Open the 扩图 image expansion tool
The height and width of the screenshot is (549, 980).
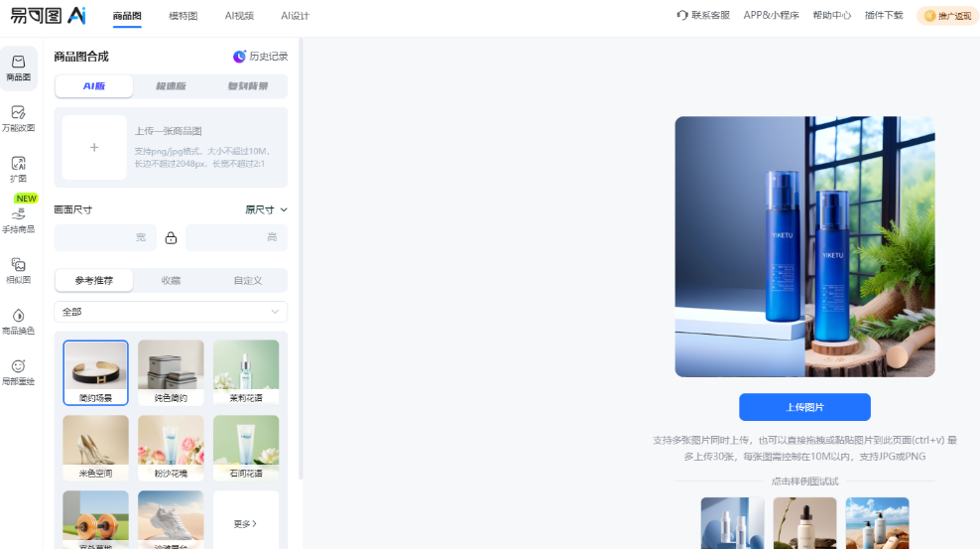pos(18,170)
